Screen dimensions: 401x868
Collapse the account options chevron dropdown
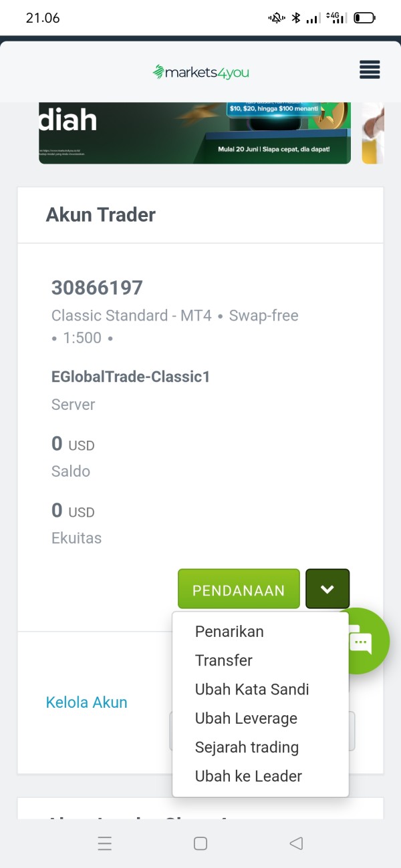(x=327, y=589)
